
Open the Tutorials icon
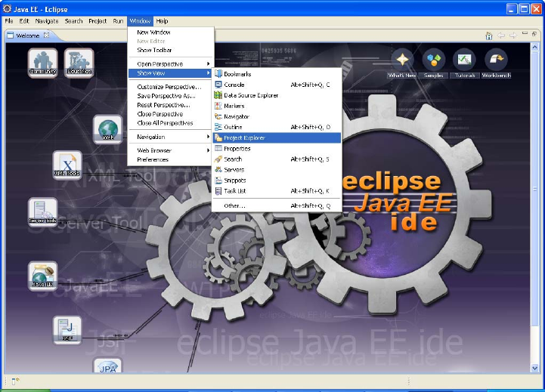pyautogui.click(x=464, y=63)
